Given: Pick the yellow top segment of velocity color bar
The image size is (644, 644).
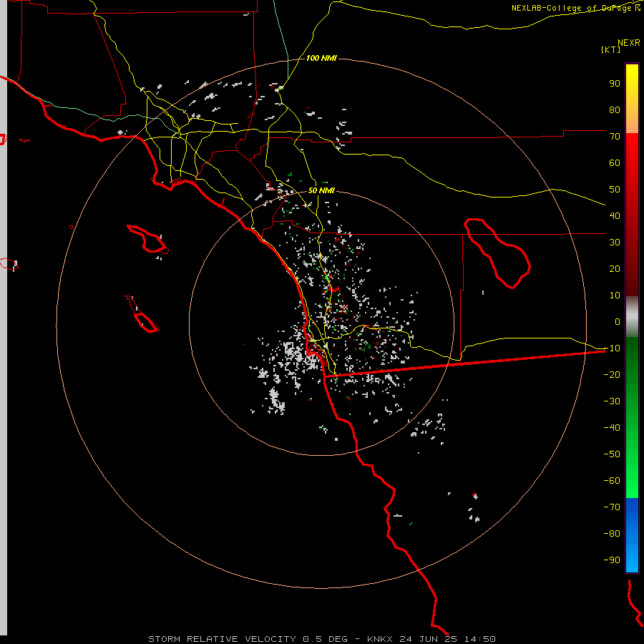Looking at the screenshot, I should (632, 99).
